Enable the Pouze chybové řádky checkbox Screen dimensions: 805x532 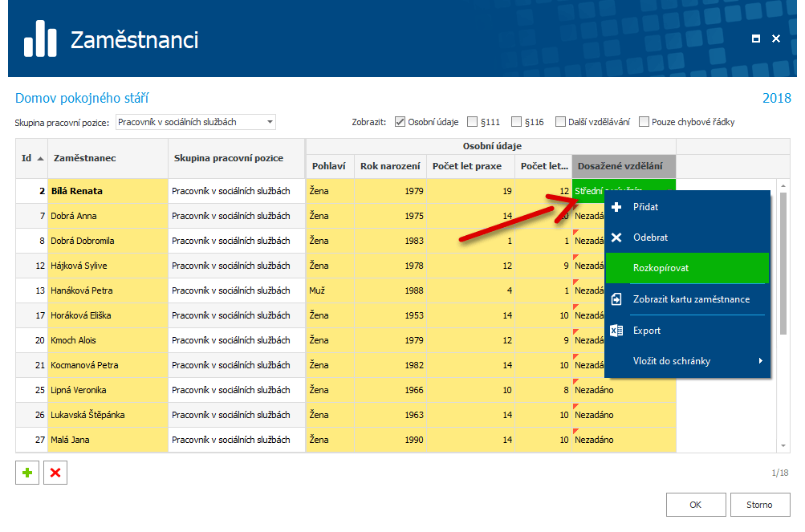(x=644, y=122)
